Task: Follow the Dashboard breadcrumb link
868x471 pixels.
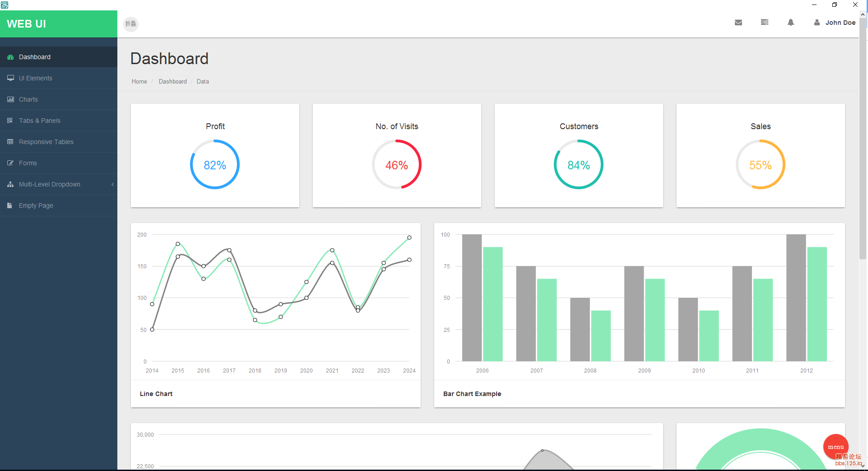Action: click(173, 81)
